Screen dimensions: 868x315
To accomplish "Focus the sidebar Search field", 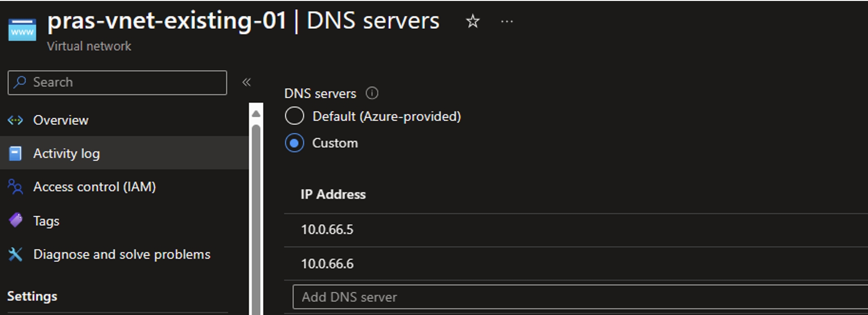I will [117, 82].
